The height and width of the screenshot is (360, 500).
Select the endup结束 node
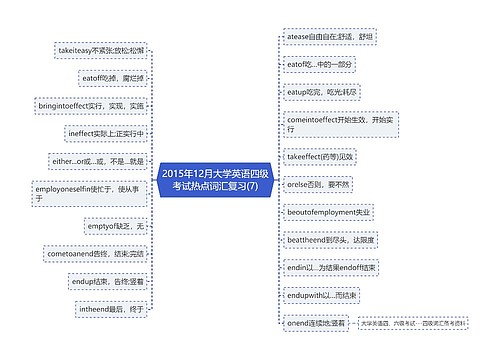point(107,281)
